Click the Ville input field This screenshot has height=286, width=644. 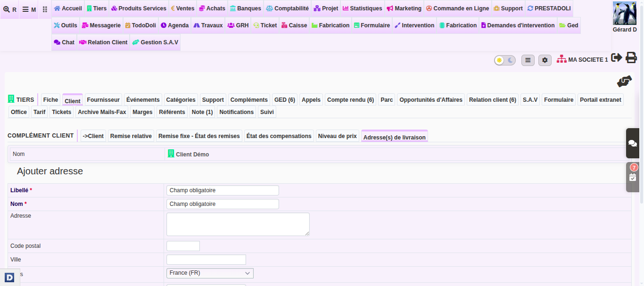coord(206,260)
